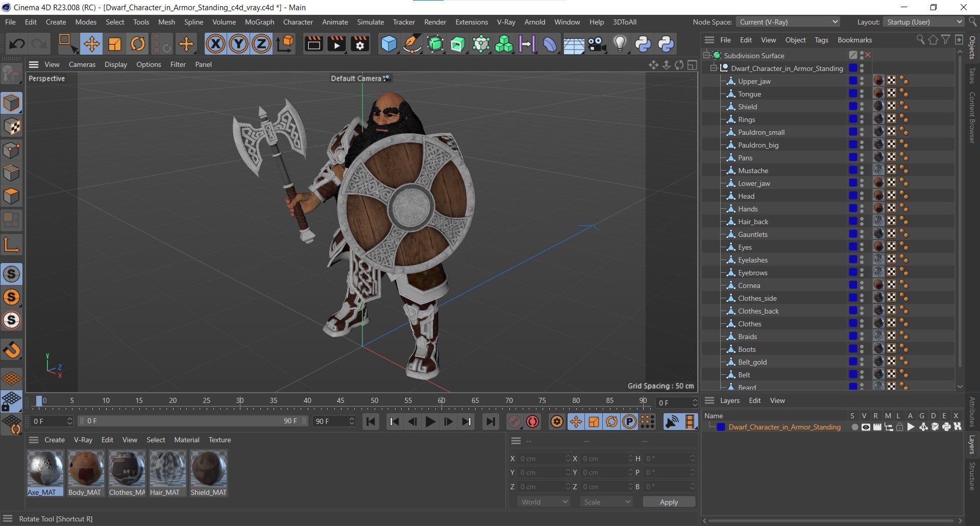The height and width of the screenshot is (526, 980).
Task: Select the Head object in tree
Action: click(x=746, y=196)
